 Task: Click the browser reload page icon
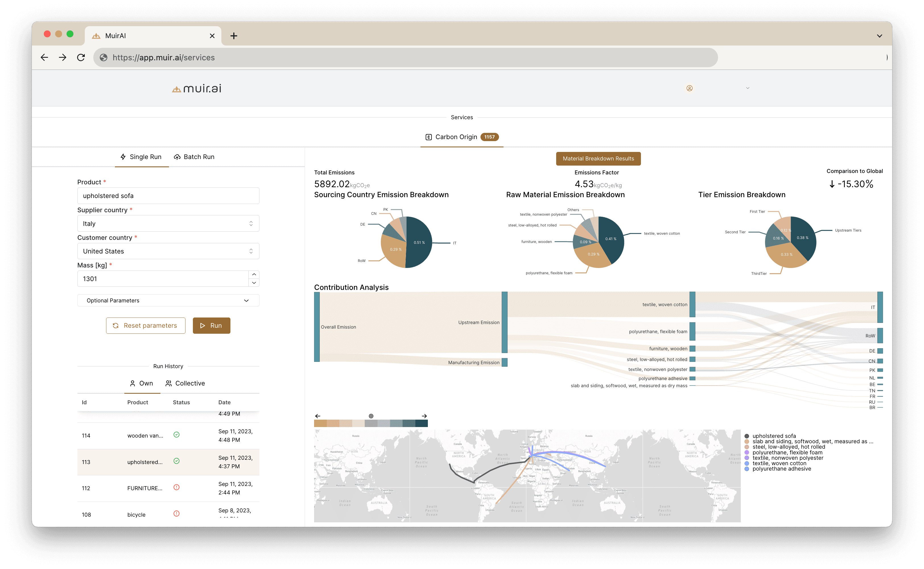pos(81,57)
